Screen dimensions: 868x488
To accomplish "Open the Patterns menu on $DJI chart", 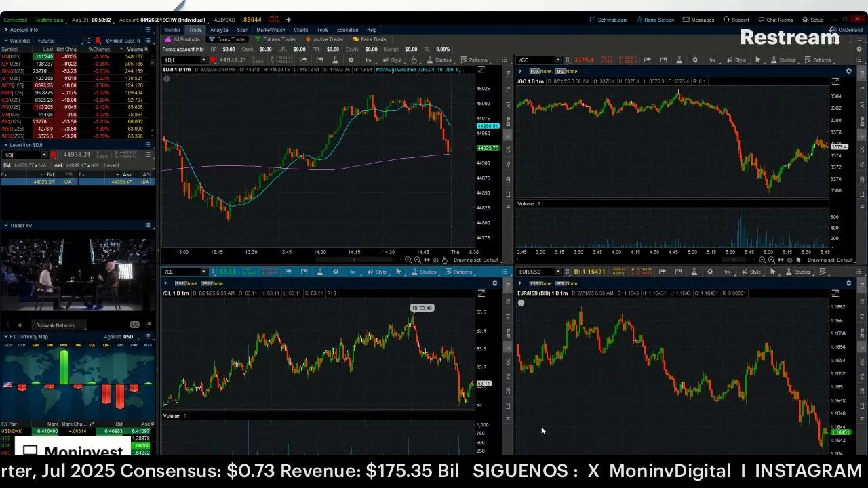I will point(473,60).
